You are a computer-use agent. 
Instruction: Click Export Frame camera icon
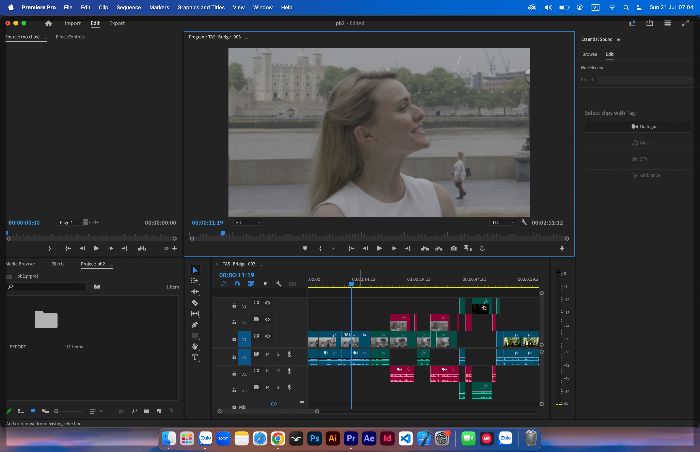point(454,248)
